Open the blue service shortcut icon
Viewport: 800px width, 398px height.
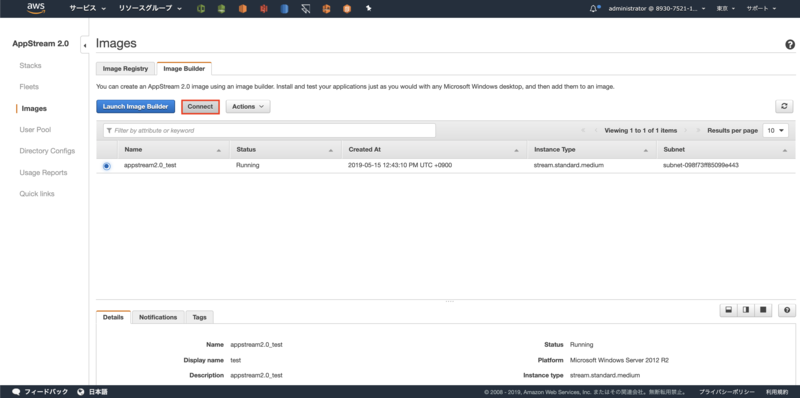pyautogui.click(x=284, y=9)
